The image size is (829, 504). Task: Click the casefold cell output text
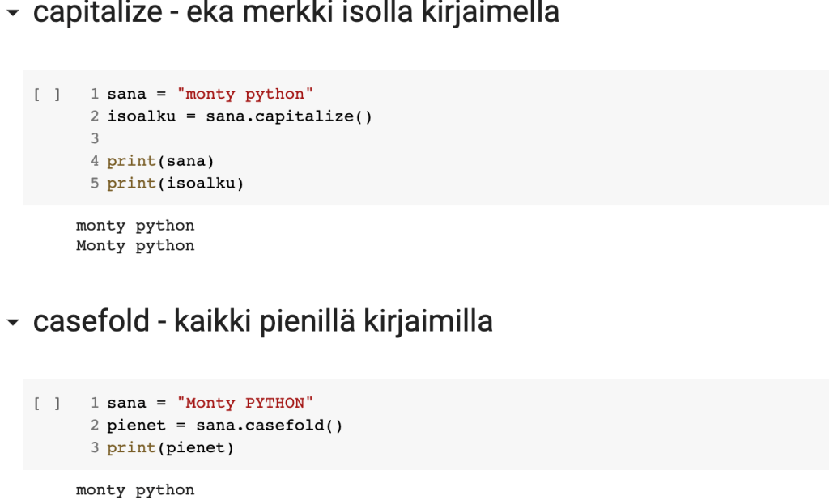(135, 490)
